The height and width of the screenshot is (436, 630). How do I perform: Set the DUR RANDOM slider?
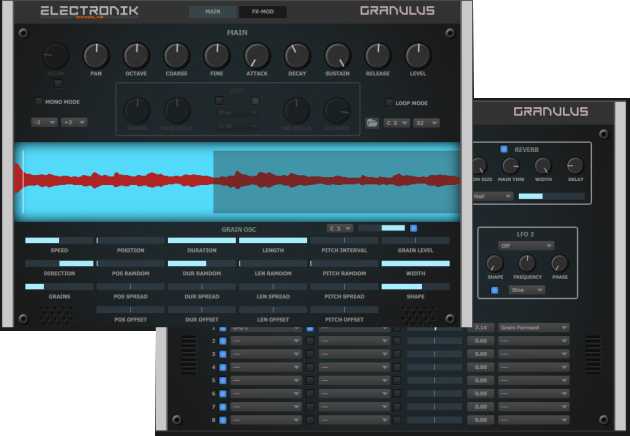[202, 263]
